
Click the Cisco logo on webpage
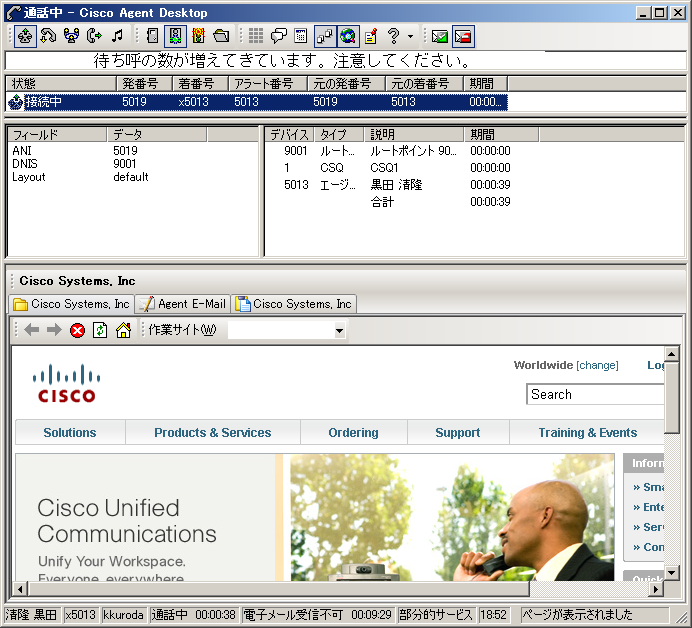pos(66,383)
